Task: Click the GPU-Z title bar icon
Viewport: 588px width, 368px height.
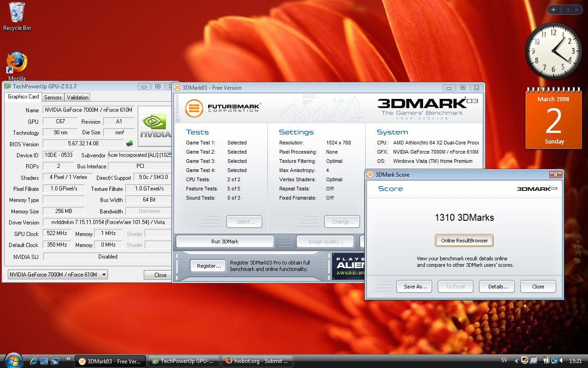Action: 7,86
